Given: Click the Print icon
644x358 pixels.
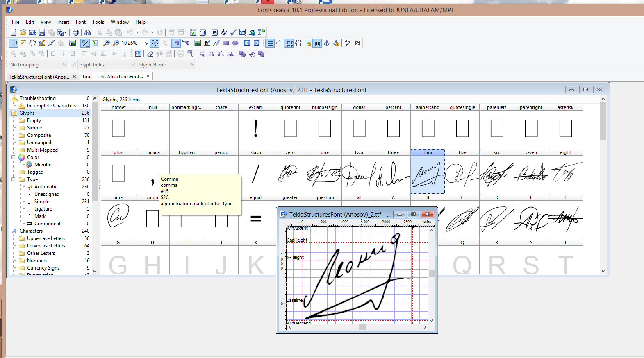Looking at the screenshot, I should pyautogui.click(x=75, y=32).
